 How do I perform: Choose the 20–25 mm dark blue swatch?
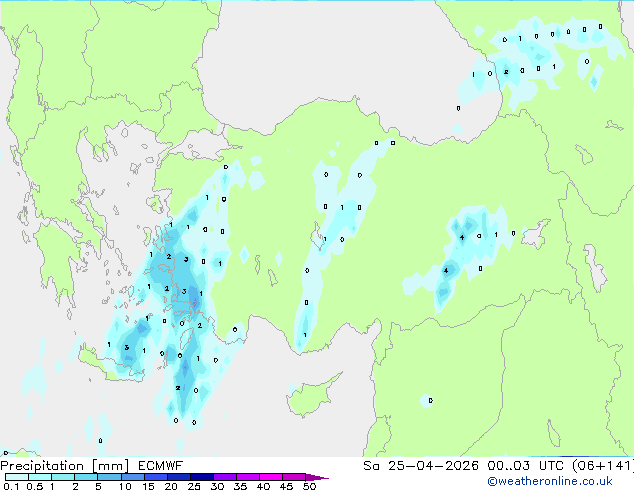(179, 477)
